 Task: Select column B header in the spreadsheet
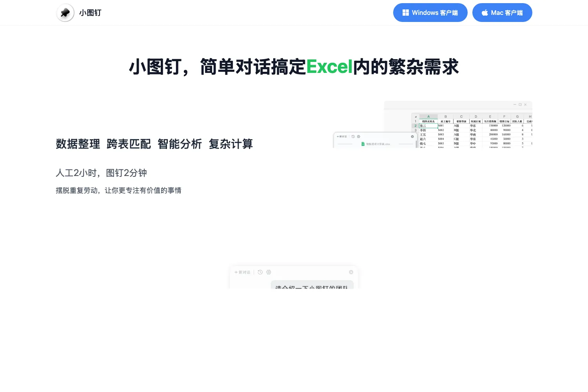pyautogui.click(x=445, y=116)
